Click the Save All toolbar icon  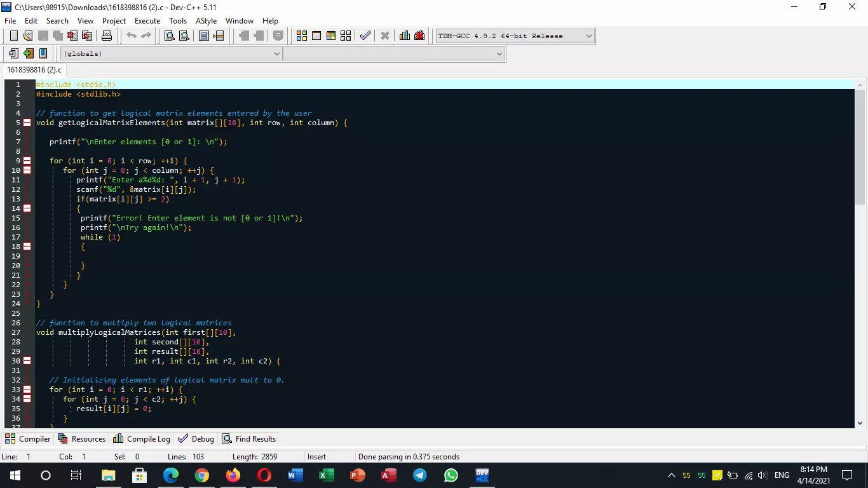57,36
